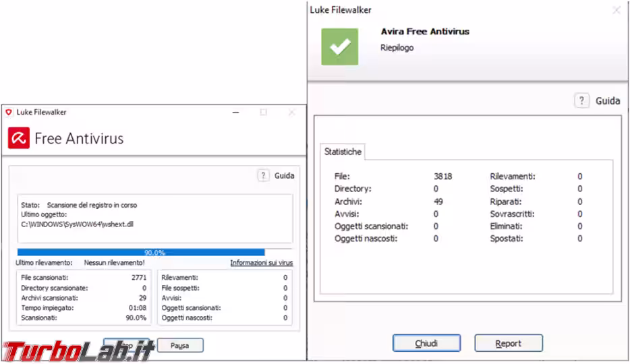Minimize the Luke Filewalker scan window

point(236,113)
